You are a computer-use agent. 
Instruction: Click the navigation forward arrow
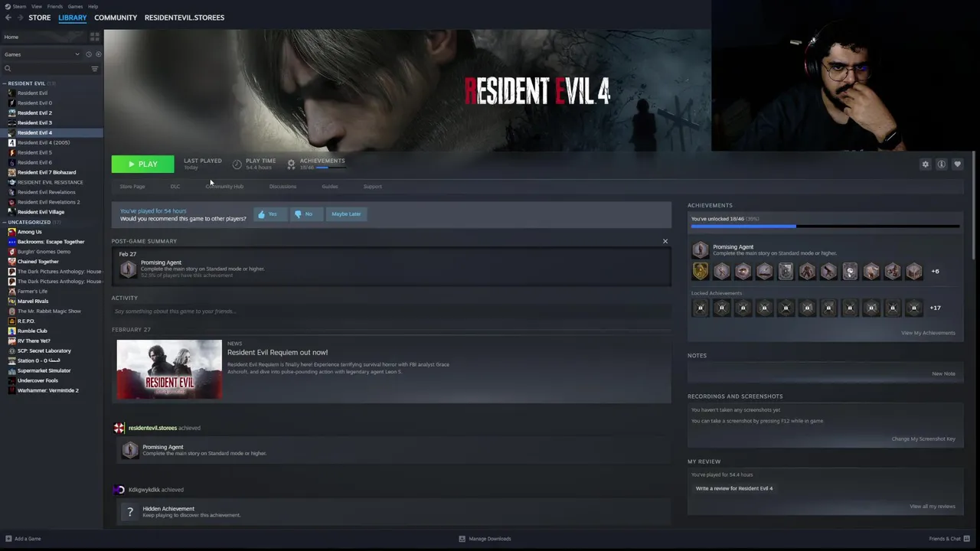[20, 18]
